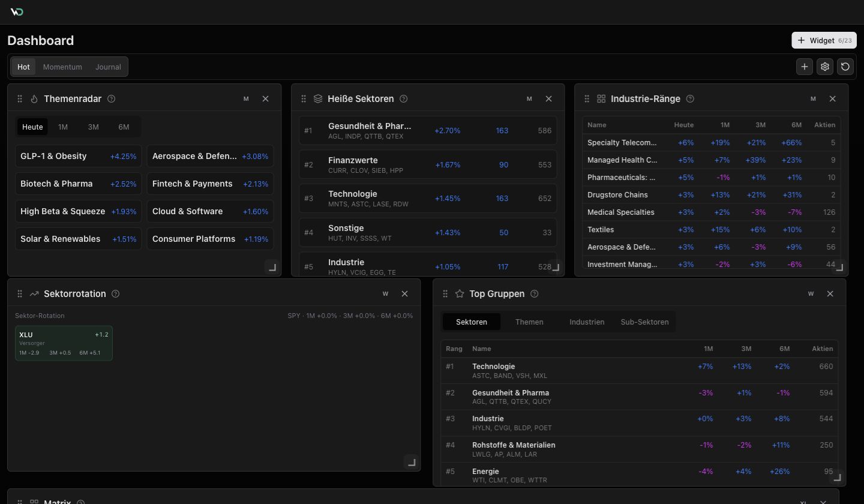Screen dimensions: 864x504
Task: Change Top Gruppen size via W button
Action: (x=811, y=293)
